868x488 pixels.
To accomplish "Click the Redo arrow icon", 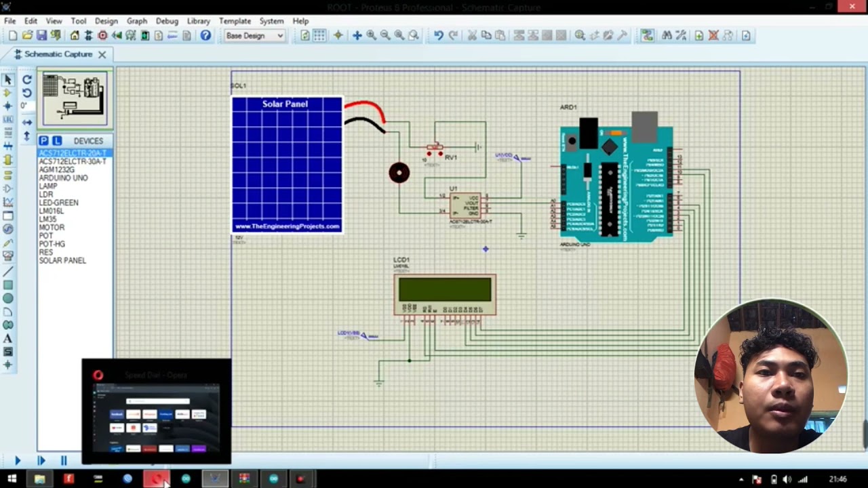I will (x=453, y=35).
